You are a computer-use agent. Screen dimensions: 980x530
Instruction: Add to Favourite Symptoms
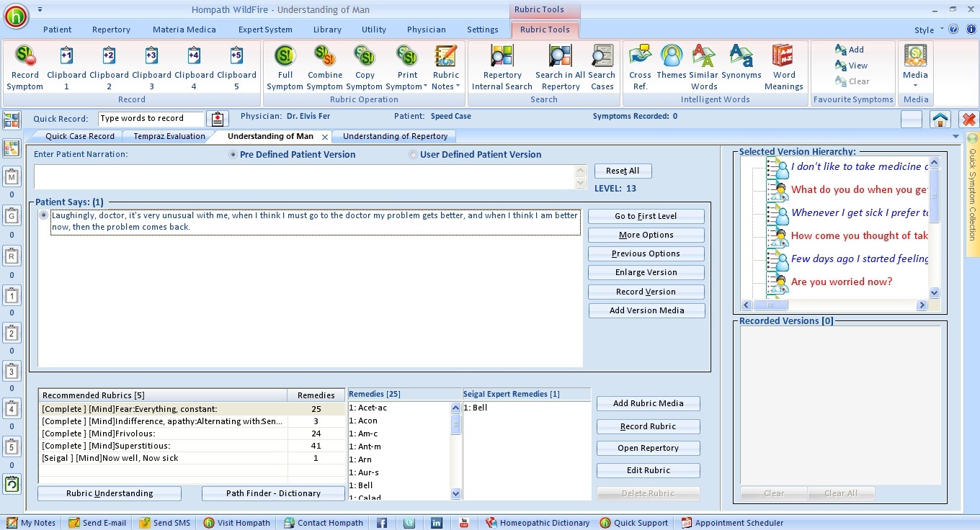[x=850, y=50]
